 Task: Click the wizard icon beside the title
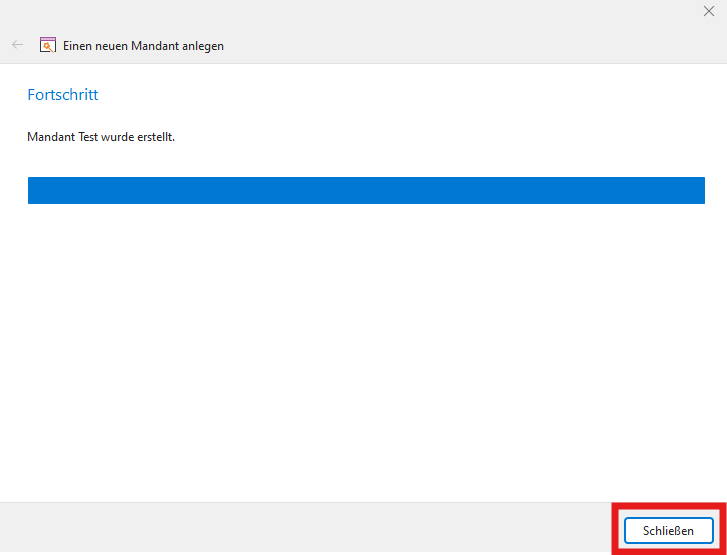coord(47,45)
